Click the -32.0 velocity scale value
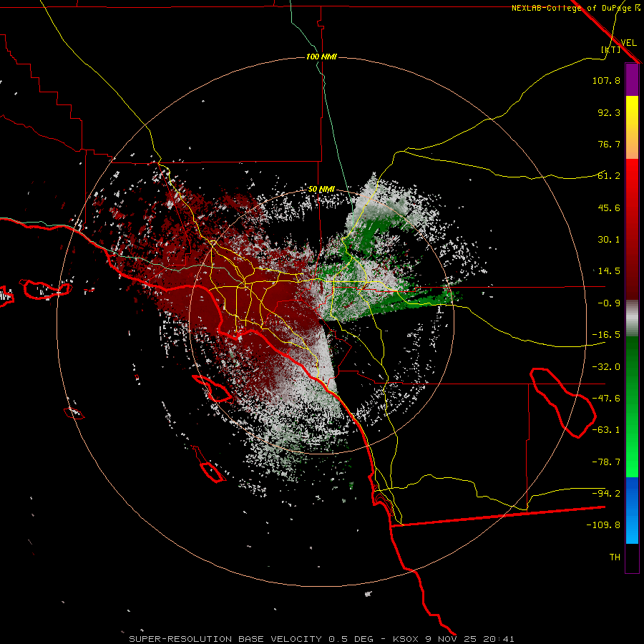The image size is (644, 644). tap(606, 367)
